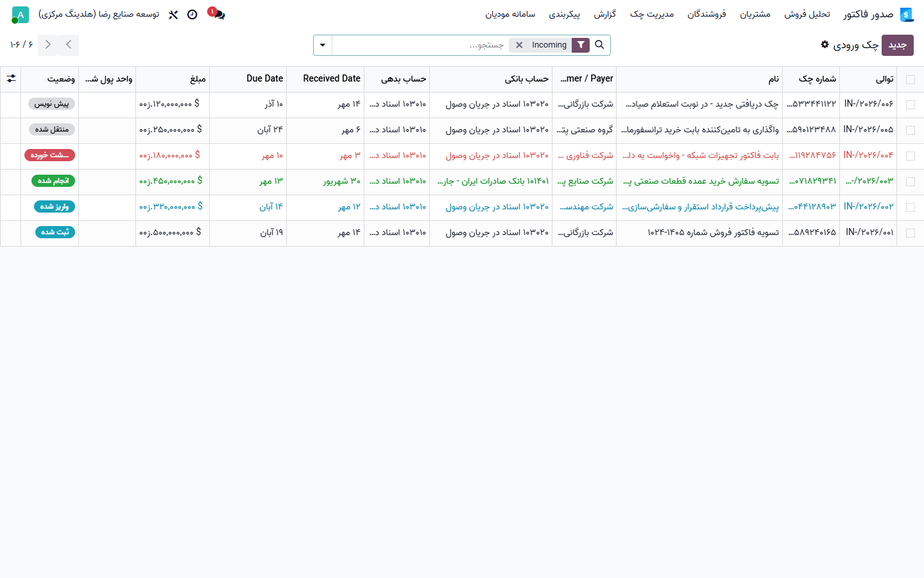Open the invoicing app home icon
This screenshot has height=578, width=924.
coord(906,14)
